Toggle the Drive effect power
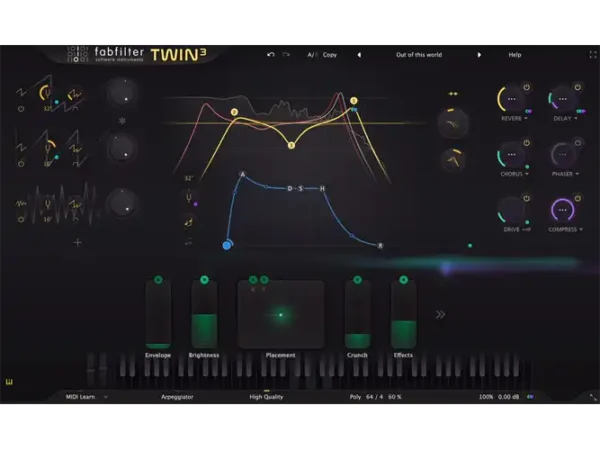Image resolution: width=600 pixels, height=450 pixels. tap(527, 198)
